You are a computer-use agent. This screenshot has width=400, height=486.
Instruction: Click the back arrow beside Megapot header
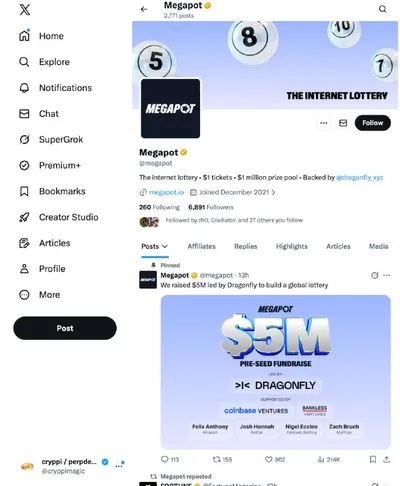pos(144,9)
